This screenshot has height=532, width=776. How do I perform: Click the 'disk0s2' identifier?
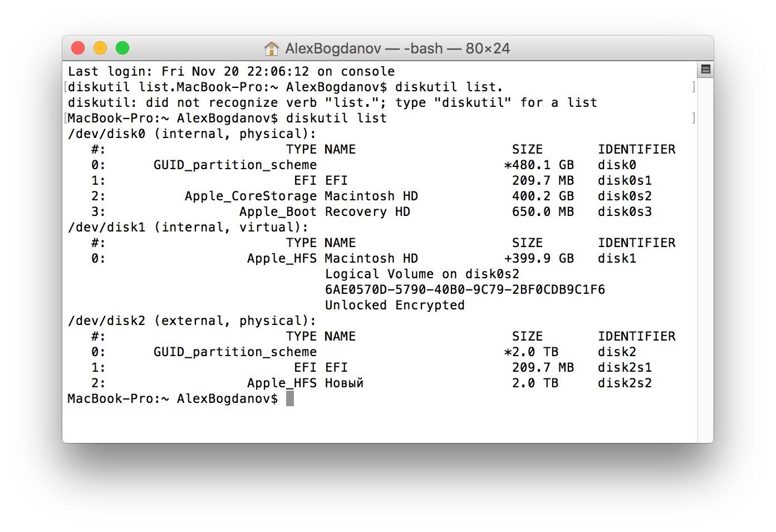pos(625,196)
